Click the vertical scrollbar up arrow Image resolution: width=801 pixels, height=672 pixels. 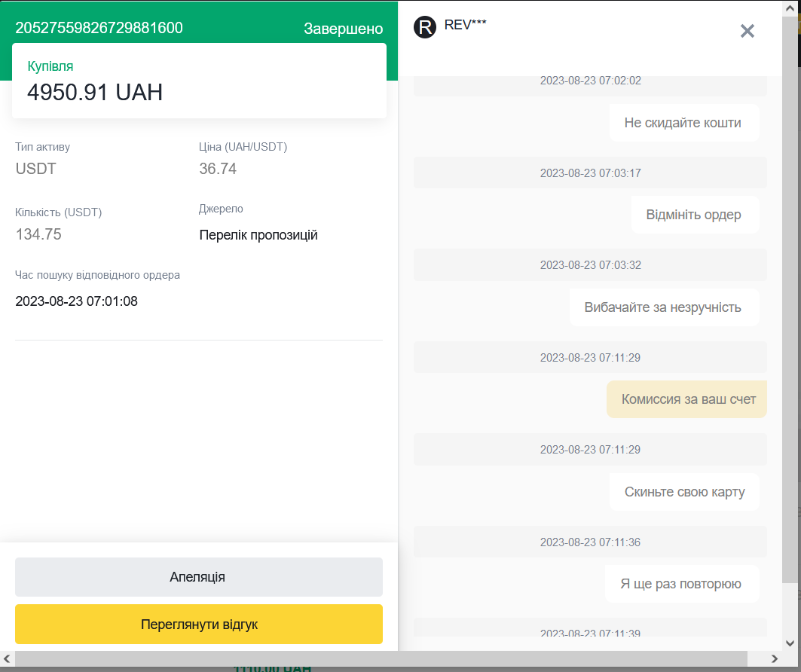point(790,9)
